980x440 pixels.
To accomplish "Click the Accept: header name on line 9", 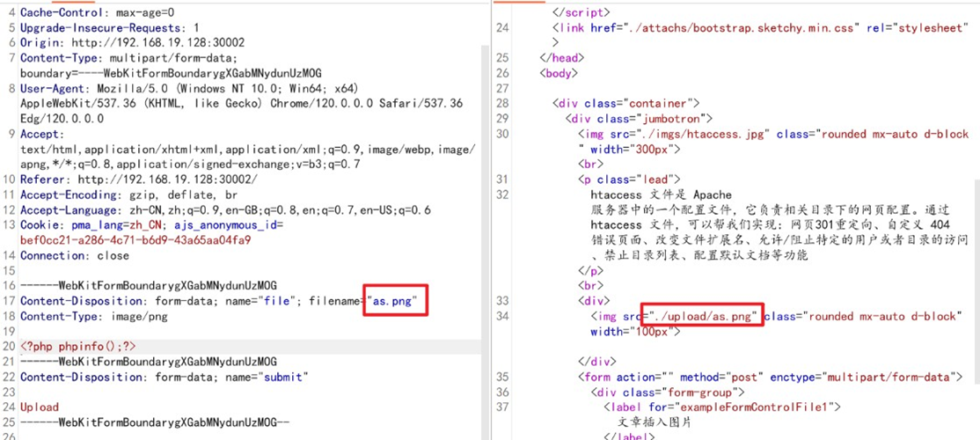I will coord(42,134).
